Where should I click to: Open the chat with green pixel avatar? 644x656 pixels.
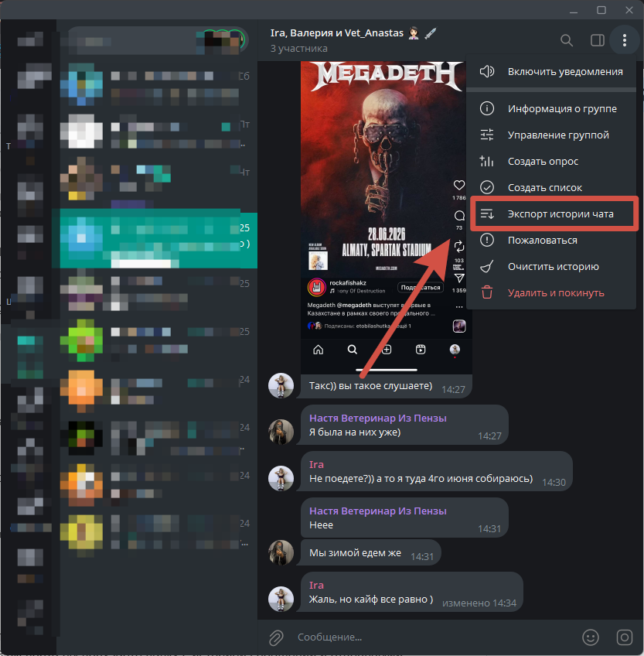click(x=81, y=340)
